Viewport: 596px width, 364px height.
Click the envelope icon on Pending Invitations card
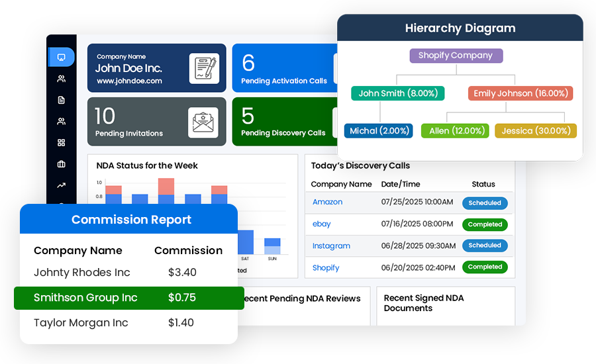point(203,122)
